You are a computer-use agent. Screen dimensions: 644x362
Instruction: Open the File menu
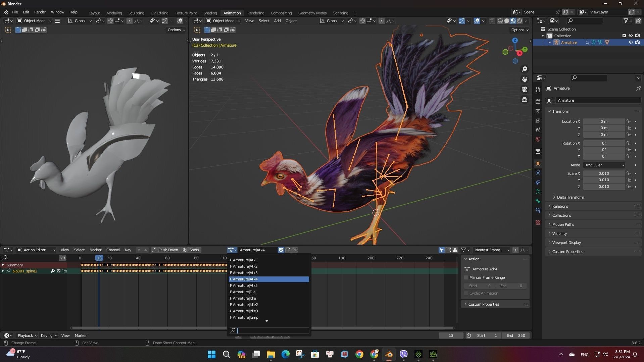15,12
